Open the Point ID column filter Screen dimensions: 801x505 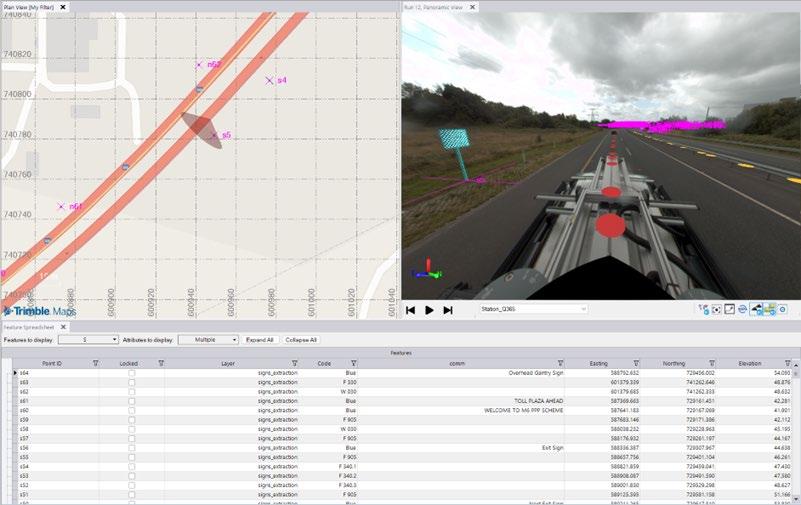(x=95, y=363)
